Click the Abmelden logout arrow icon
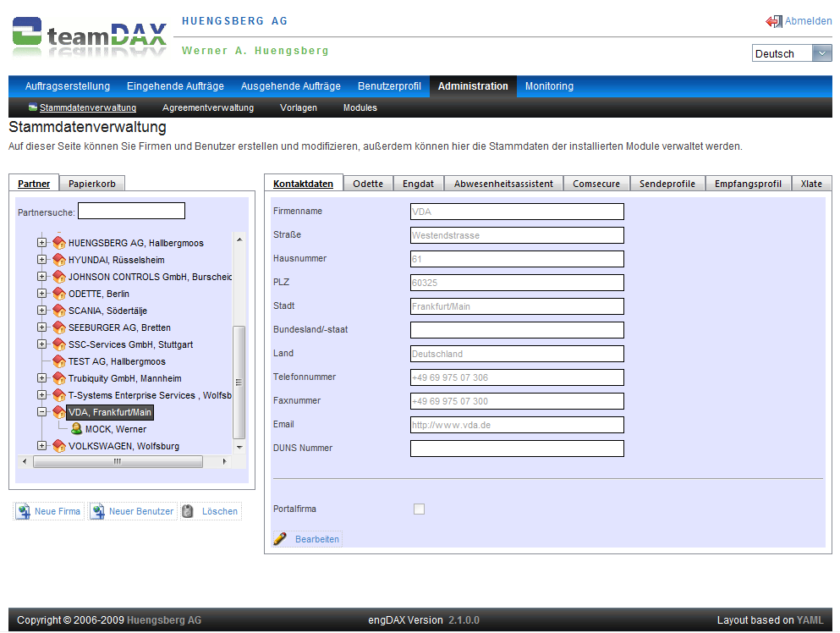Viewport: 840px width, 633px height. (773, 21)
